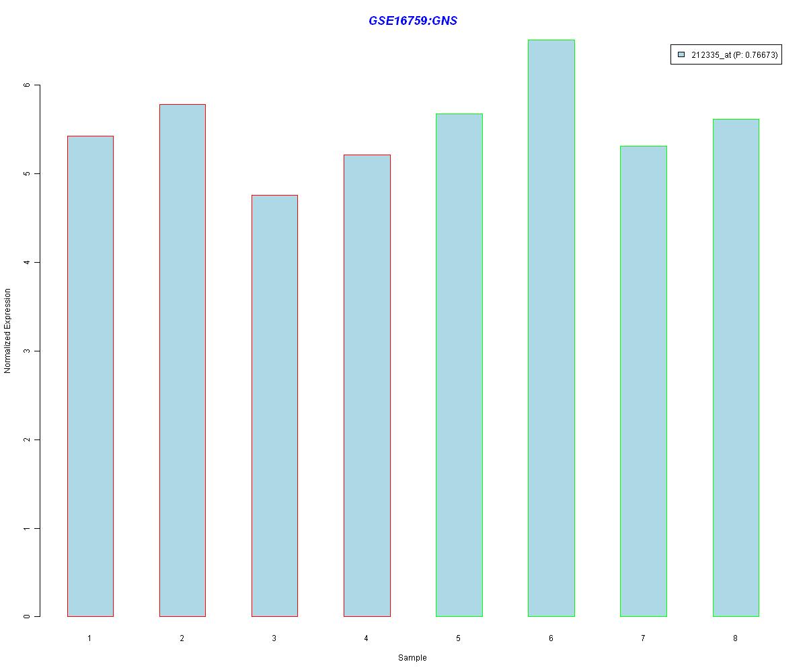The width and height of the screenshot is (807, 672).
Task: Click x-axis tick label 1
Action: coord(89,638)
